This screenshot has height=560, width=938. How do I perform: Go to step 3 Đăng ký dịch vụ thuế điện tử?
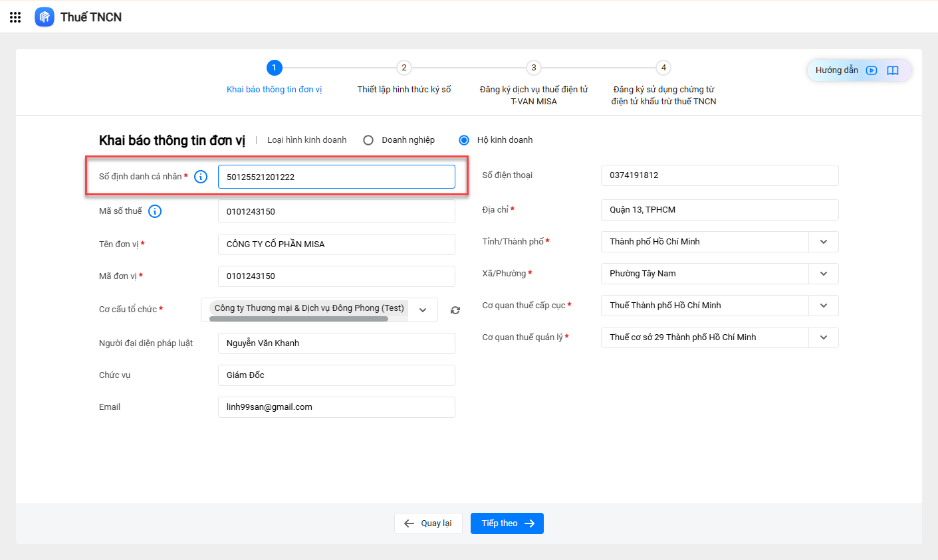click(533, 68)
